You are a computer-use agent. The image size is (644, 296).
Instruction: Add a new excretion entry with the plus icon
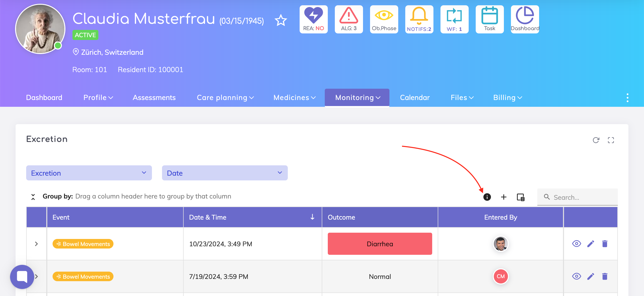pyautogui.click(x=504, y=197)
